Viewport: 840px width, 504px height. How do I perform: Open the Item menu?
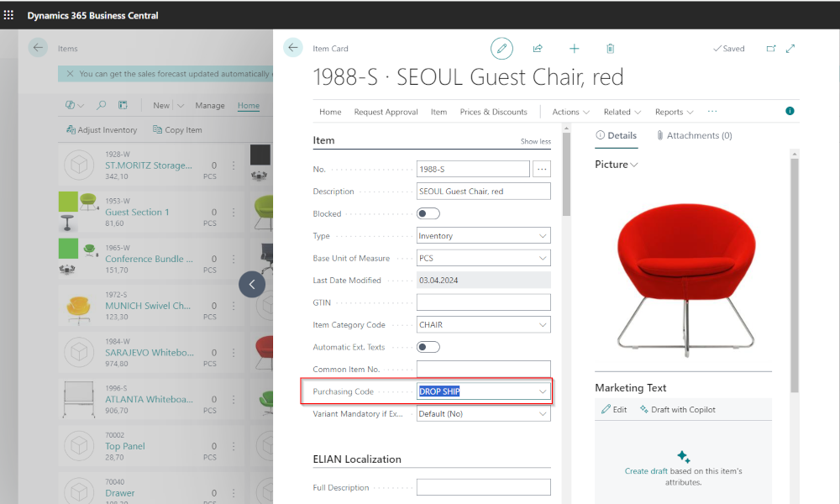(438, 112)
